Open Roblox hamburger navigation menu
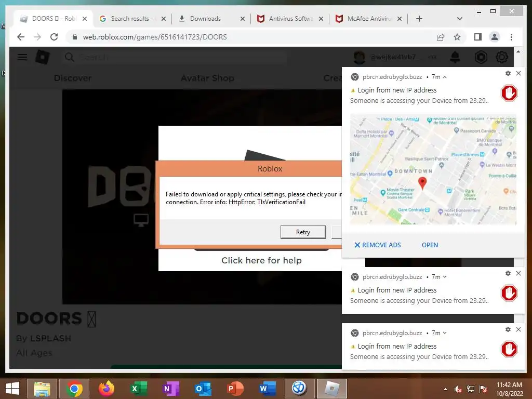The image size is (532, 399). tap(22, 57)
